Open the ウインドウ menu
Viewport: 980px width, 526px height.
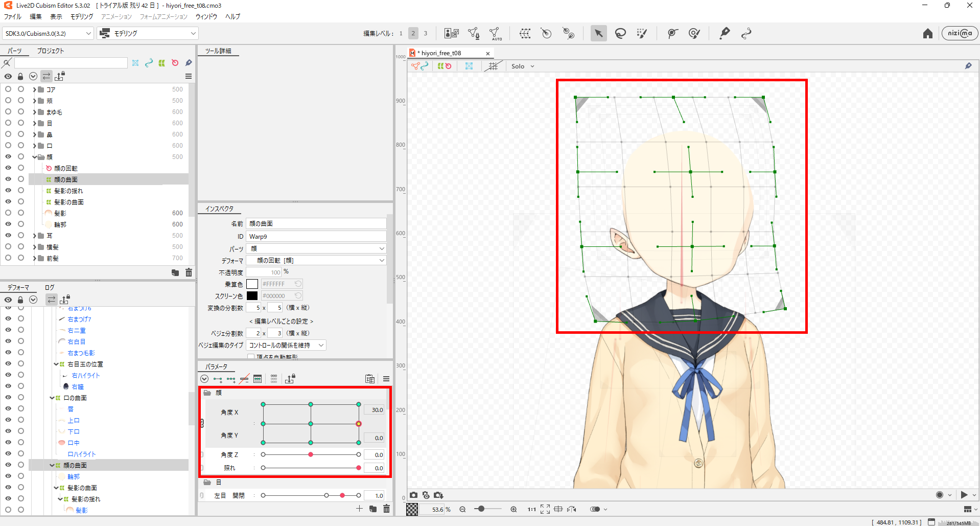click(206, 16)
